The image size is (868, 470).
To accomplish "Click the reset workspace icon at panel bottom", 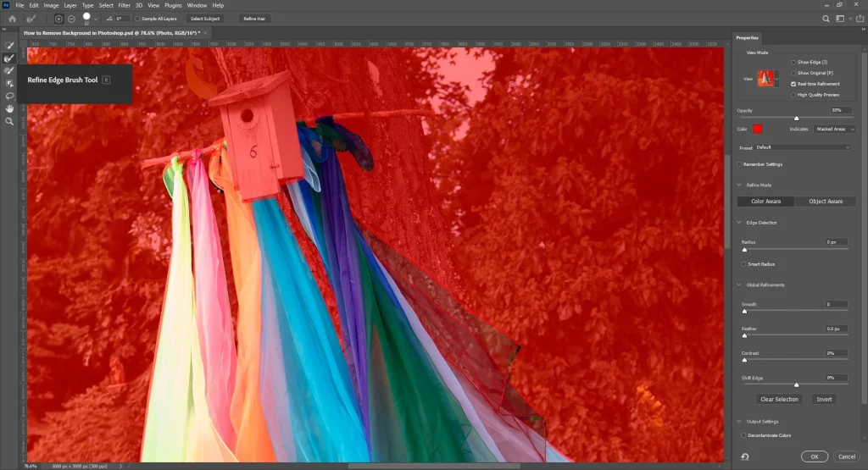I will [x=745, y=456].
